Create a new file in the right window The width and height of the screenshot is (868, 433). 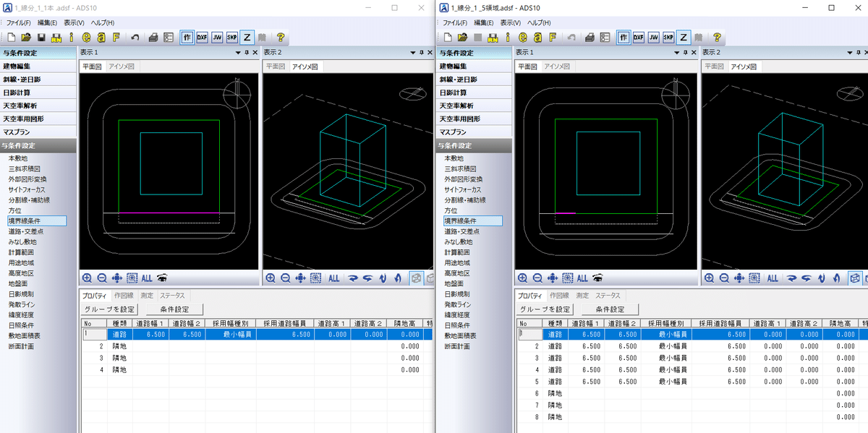(x=448, y=37)
